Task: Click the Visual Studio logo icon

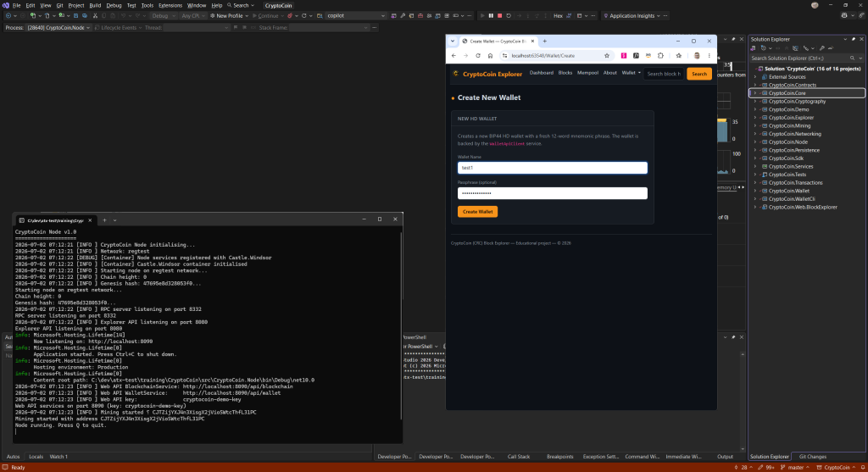Action: (6, 5)
